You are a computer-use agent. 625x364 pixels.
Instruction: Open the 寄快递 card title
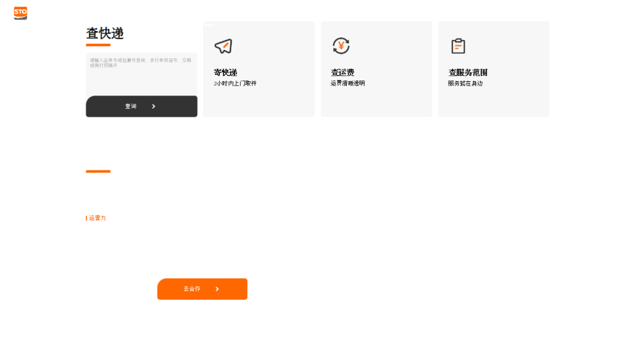[x=226, y=72]
